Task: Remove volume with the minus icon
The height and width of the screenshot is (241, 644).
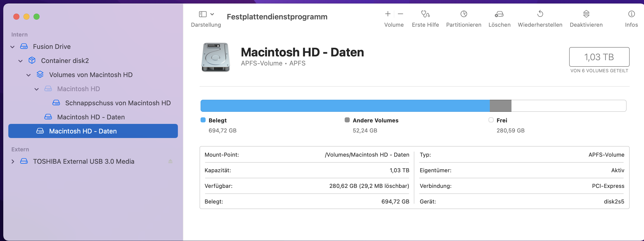Action: coord(400,14)
